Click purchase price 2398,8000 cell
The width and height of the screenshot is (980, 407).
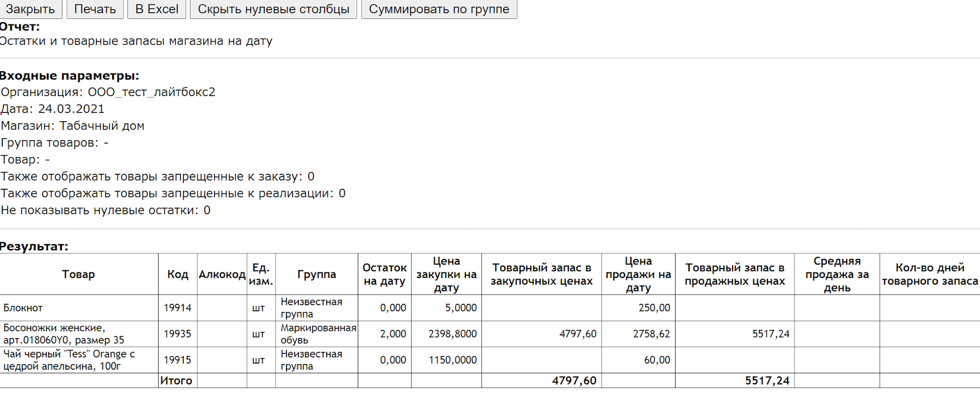point(452,334)
